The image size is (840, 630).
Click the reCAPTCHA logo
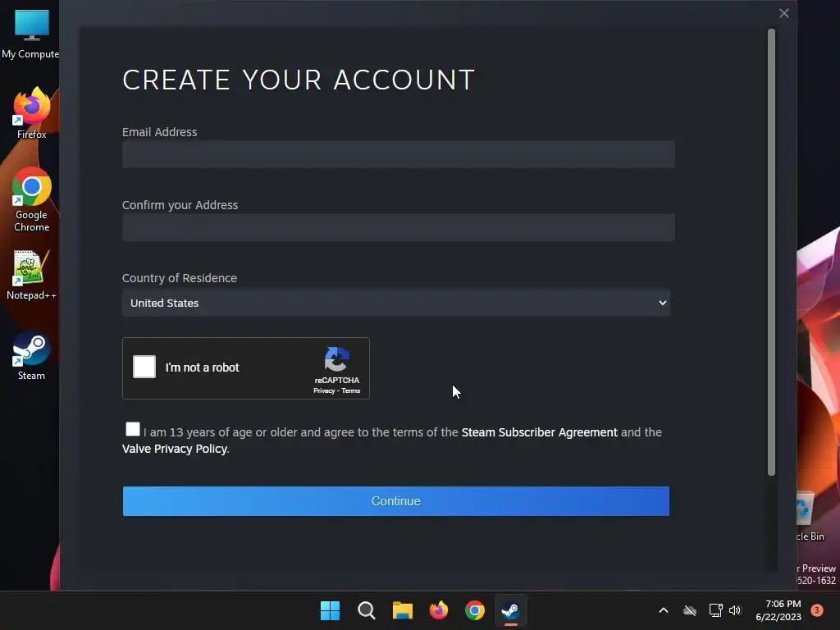click(x=337, y=359)
